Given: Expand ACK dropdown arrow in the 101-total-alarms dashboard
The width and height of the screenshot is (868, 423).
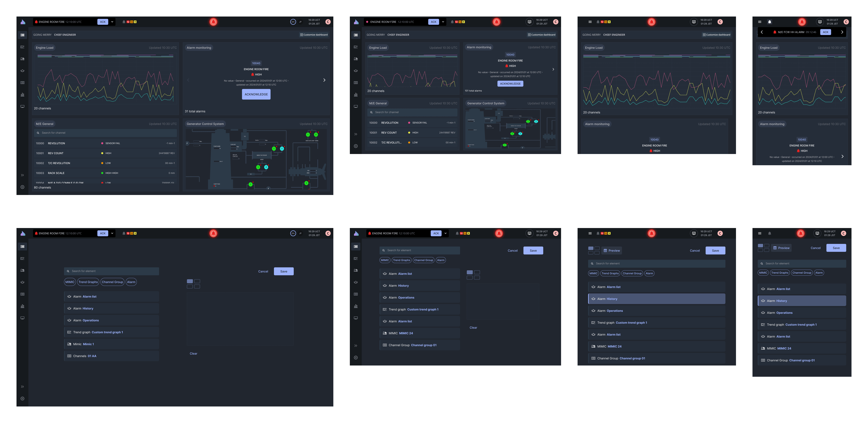Looking at the screenshot, I should click(443, 22).
